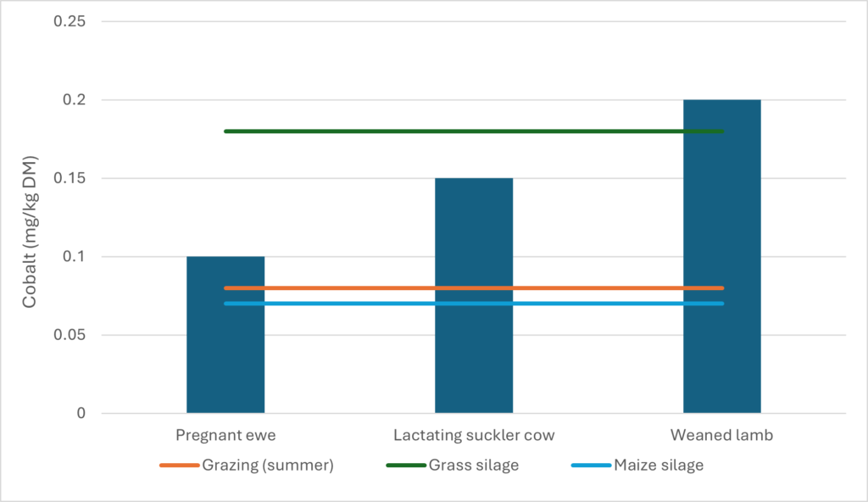Click the 0.05 y-axis tick label
The width and height of the screenshot is (868, 502).
(x=70, y=335)
